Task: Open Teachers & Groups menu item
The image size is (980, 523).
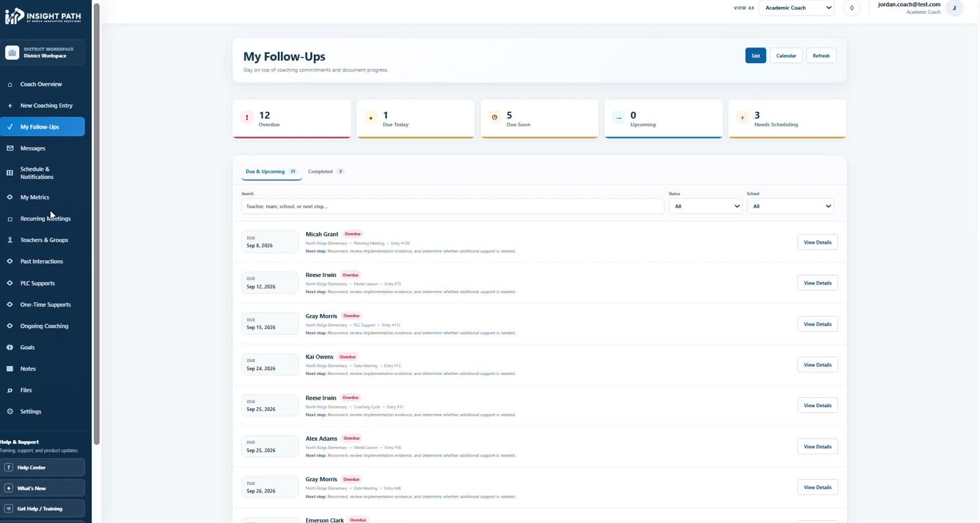Action: pos(43,240)
